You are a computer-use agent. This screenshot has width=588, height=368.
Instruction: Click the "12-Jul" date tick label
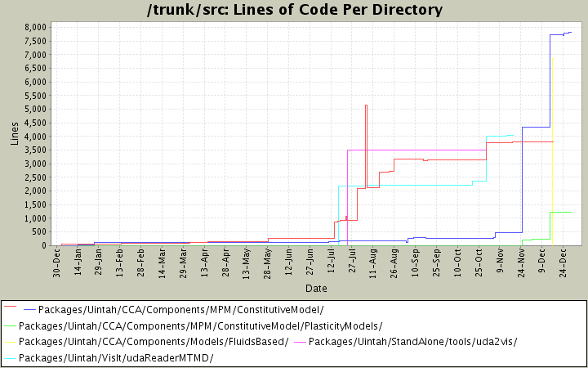click(331, 262)
